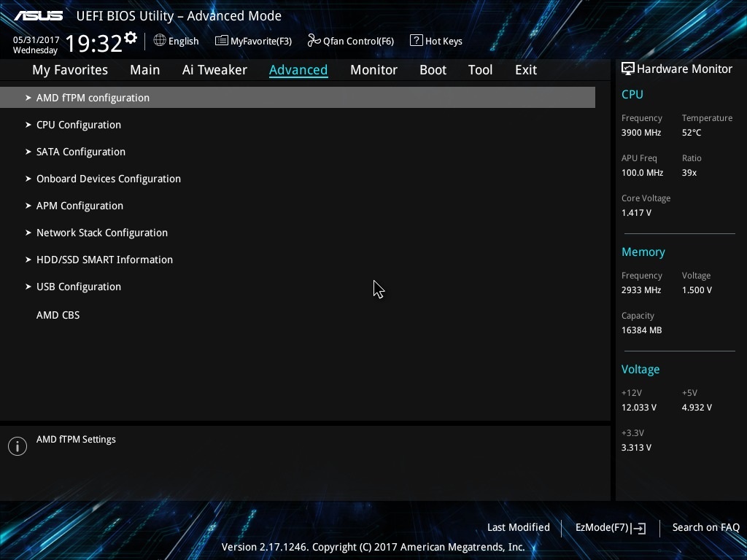Expand the AMD fTPM configuration arrow
Viewport: 747px width, 560px height.
pos(28,98)
